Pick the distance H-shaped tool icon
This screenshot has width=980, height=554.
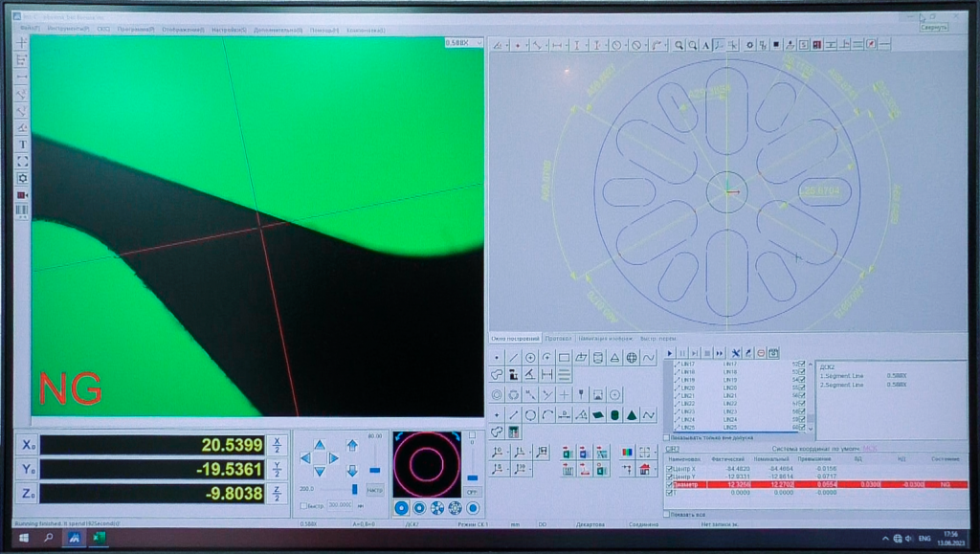click(546, 375)
